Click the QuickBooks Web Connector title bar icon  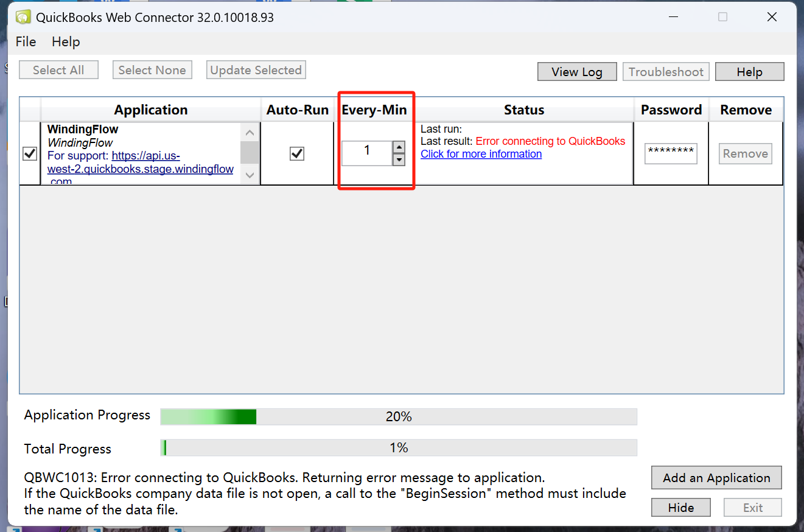click(23, 17)
